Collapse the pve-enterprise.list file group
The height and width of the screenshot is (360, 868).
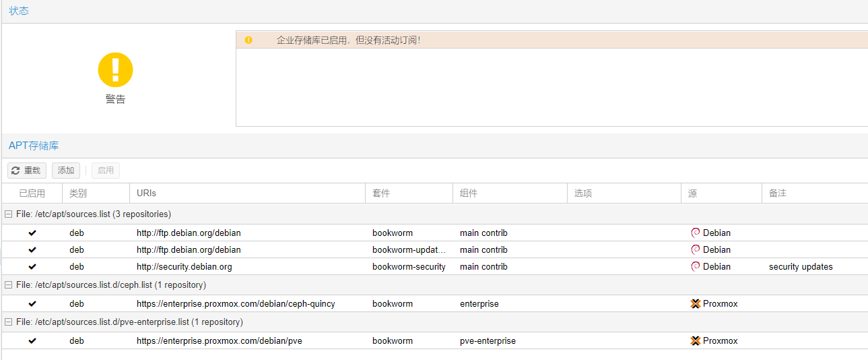pyautogui.click(x=9, y=322)
